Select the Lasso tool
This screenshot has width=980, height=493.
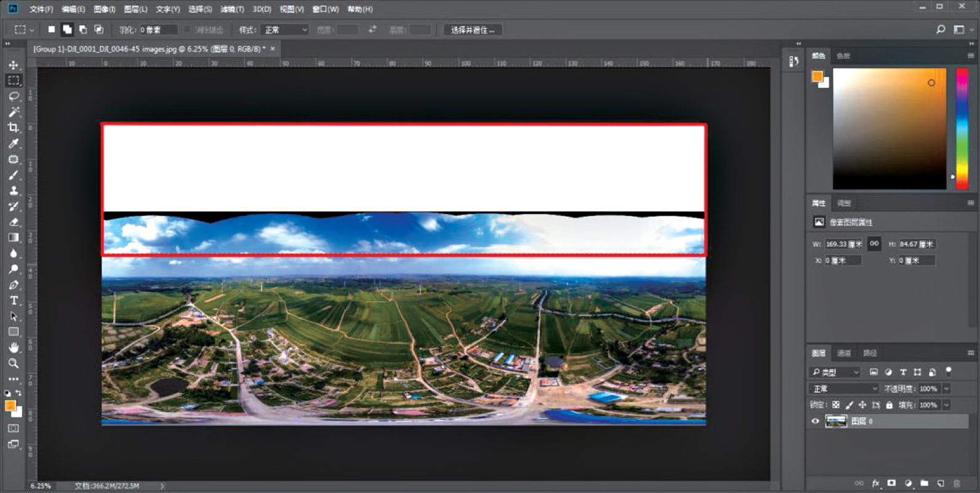pyautogui.click(x=14, y=97)
